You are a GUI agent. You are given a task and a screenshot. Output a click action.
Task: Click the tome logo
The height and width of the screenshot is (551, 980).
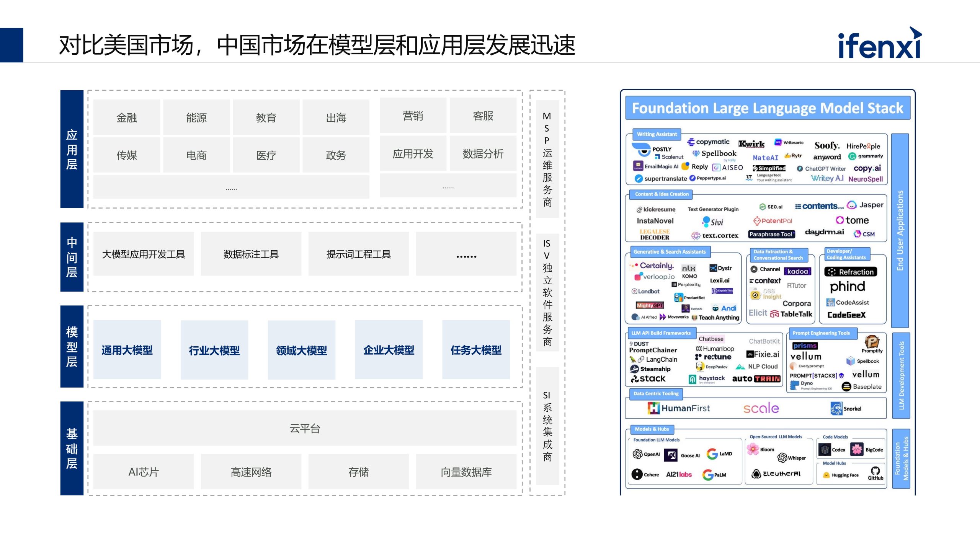[852, 220]
